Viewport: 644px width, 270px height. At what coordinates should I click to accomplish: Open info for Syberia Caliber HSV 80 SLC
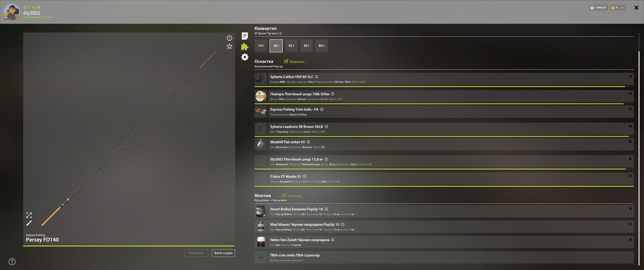316,77
